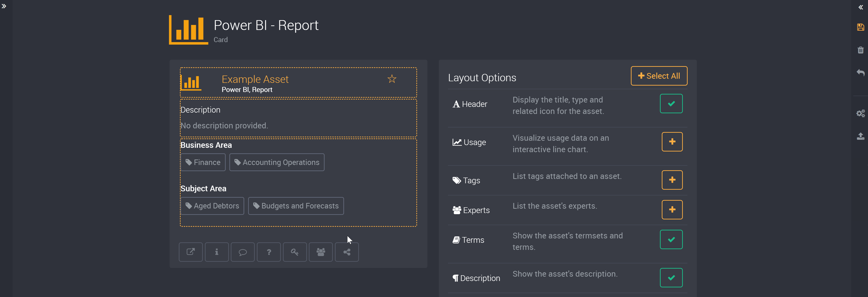Click 'List the asset's experts.' text
The width and height of the screenshot is (868, 297).
click(x=555, y=206)
